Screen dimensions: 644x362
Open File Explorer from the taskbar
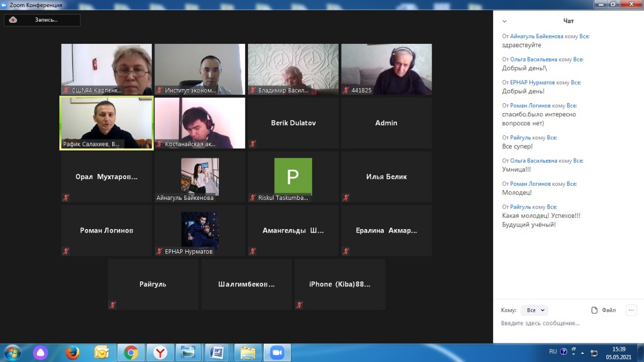pyautogui.click(x=248, y=352)
